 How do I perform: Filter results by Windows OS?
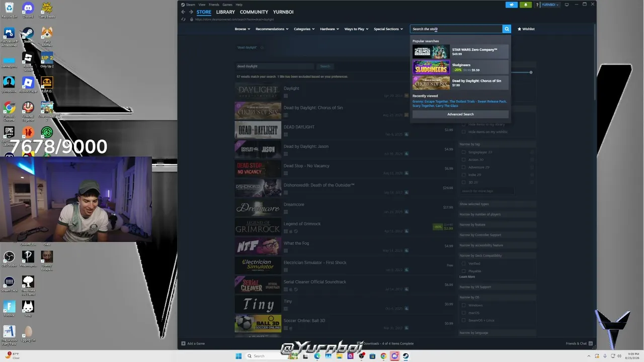click(x=463, y=305)
